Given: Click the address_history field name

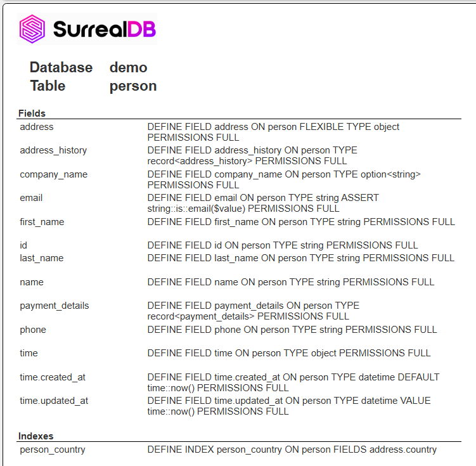Looking at the screenshot, I should 53,150.
